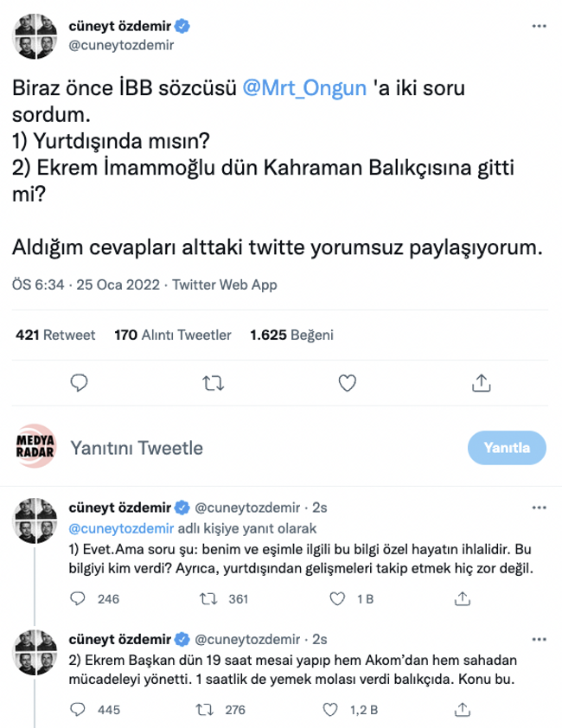Click the reply bubble icon on the main tweet
The width and height of the screenshot is (562, 728).
80,380
